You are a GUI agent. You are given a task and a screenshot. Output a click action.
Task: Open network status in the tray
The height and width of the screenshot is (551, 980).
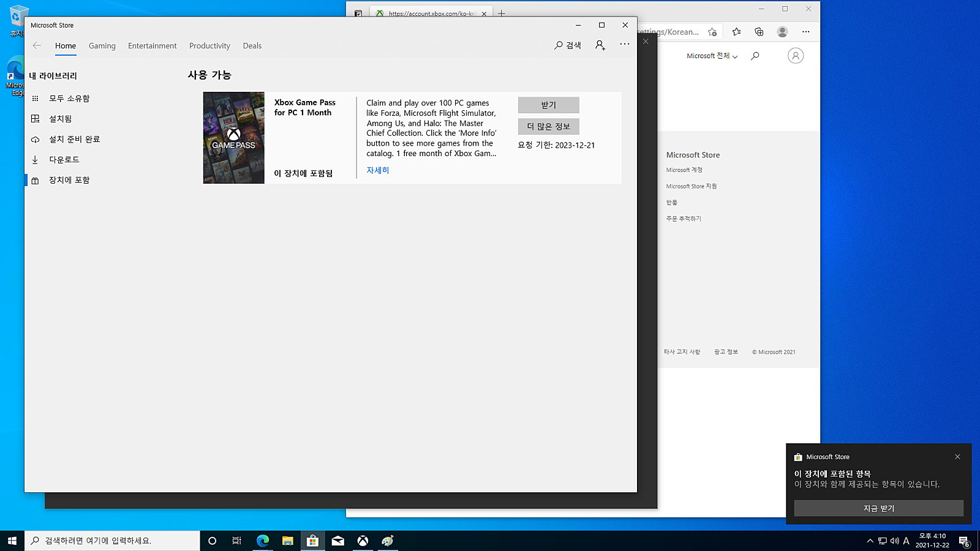(883, 541)
